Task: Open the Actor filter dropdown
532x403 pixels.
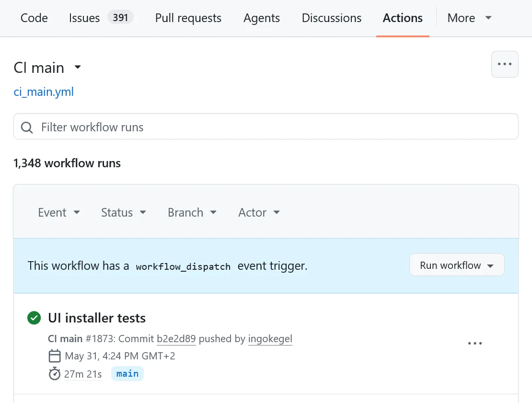Action: (x=259, y=213)
